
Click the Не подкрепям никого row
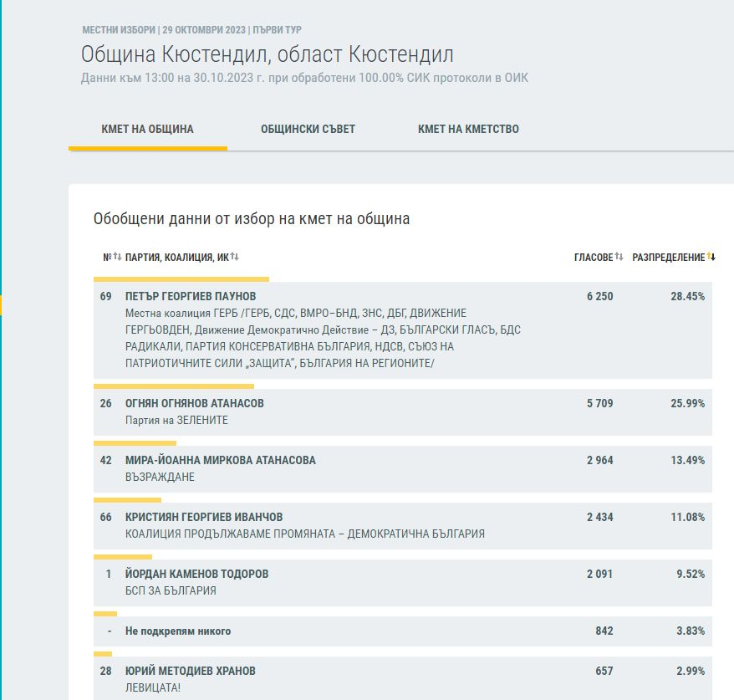(403, 631)
